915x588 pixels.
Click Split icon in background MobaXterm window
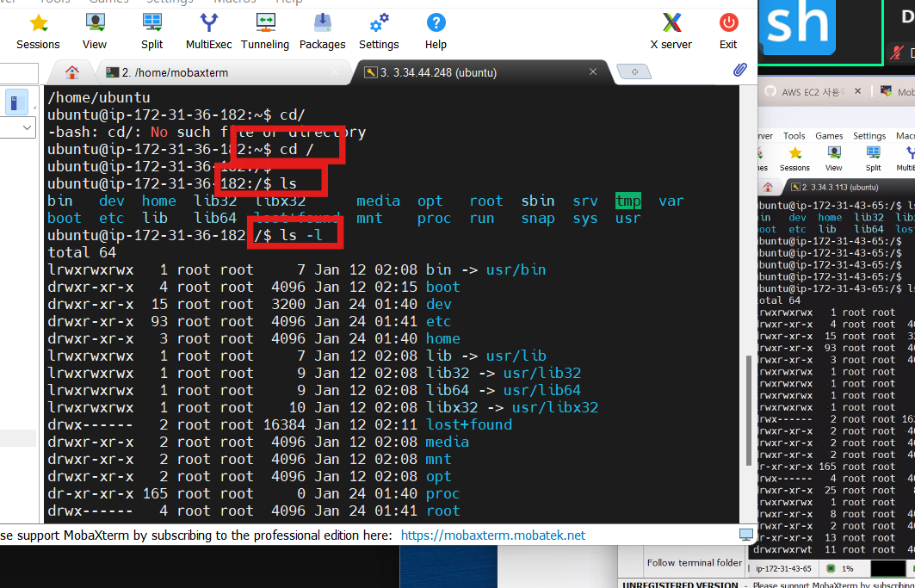pos(873,158)
